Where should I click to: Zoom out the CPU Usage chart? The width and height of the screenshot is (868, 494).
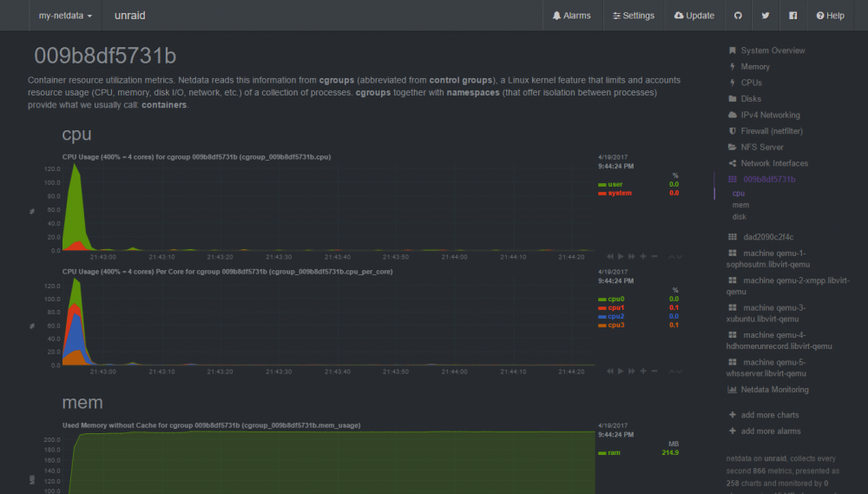(654, 256)
